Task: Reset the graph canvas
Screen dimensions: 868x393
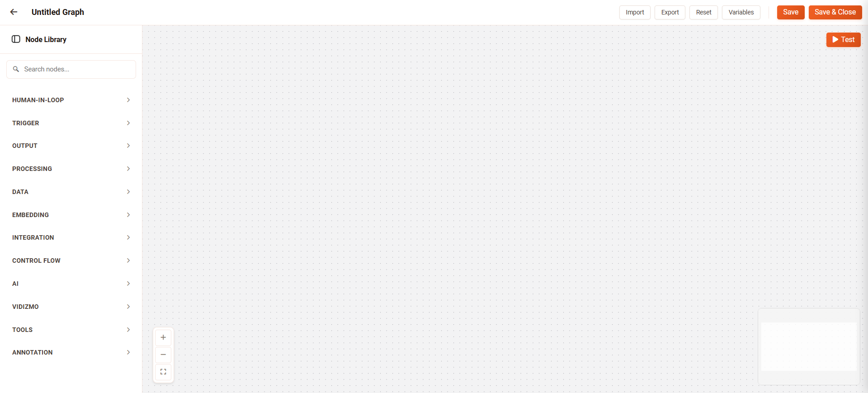Action: coord(703,12)
